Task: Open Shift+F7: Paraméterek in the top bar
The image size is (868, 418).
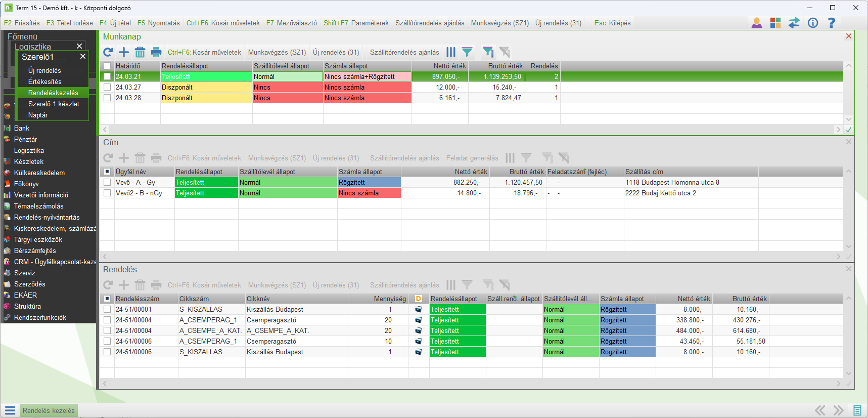Action: [356, 23]
